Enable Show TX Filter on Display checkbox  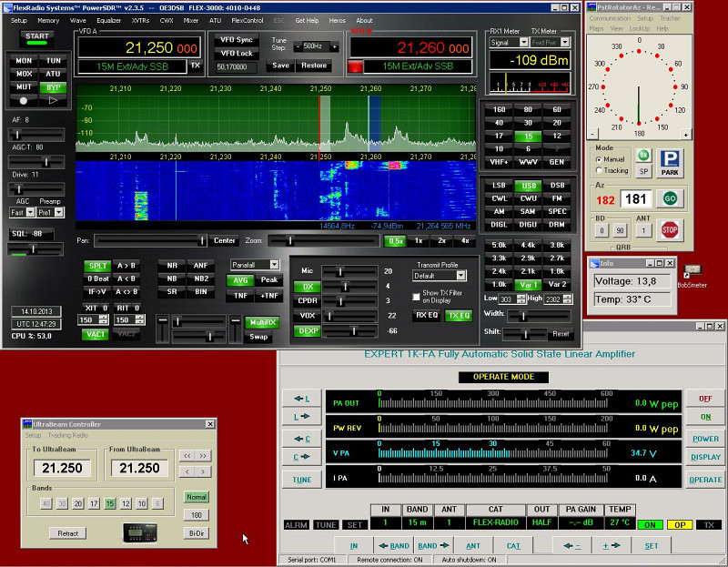point(416,297)
